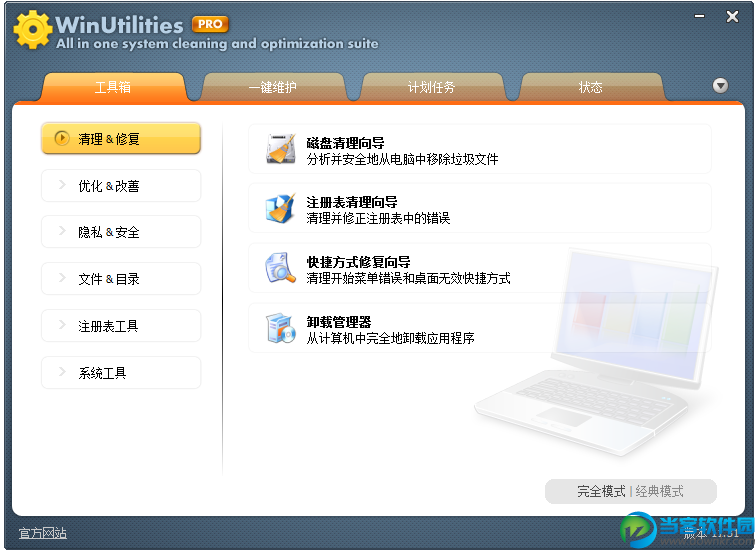Click the 磁盘清理向导 title text

(x=345, y=143)
